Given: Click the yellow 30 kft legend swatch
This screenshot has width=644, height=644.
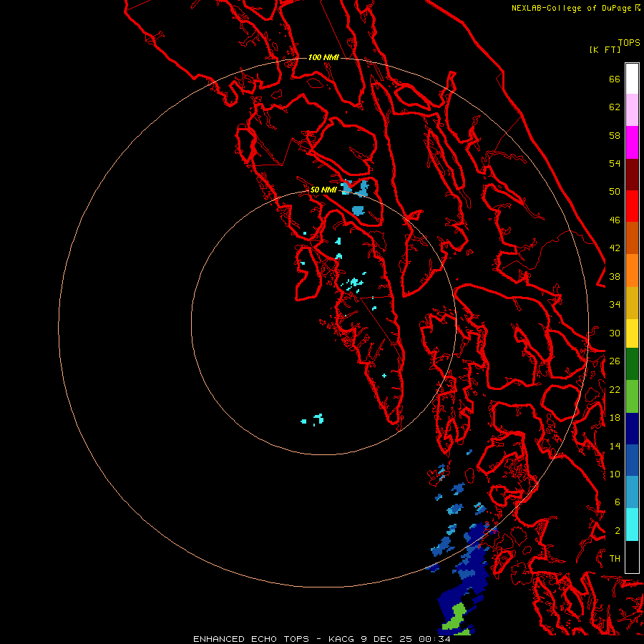Looking at the screenshot, I should tap(632, 333).
